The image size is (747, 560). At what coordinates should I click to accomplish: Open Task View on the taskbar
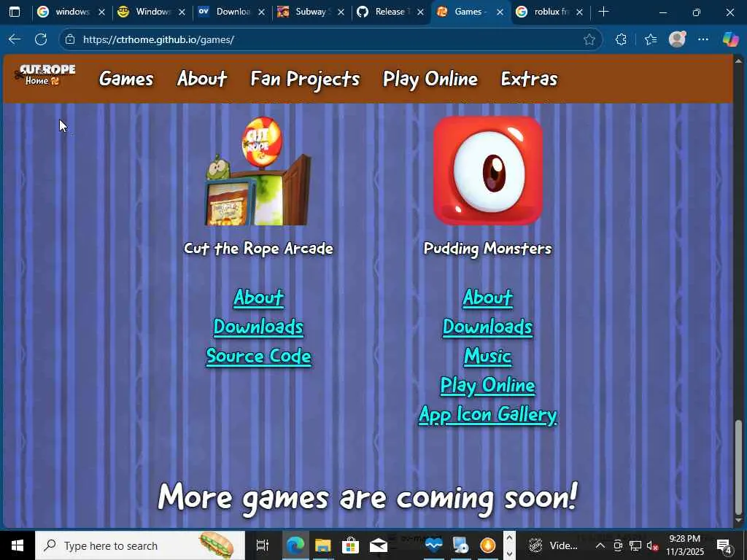[x=262, y=545]
